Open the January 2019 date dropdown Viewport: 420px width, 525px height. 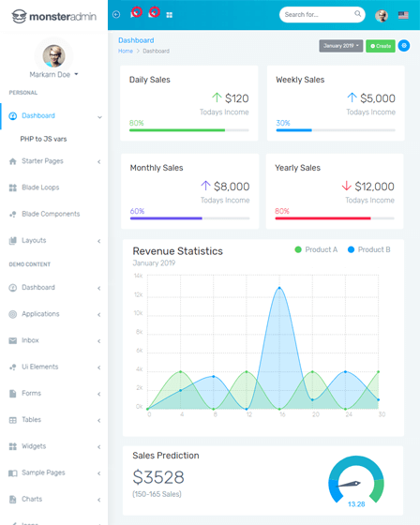click(x=341, y=46)
